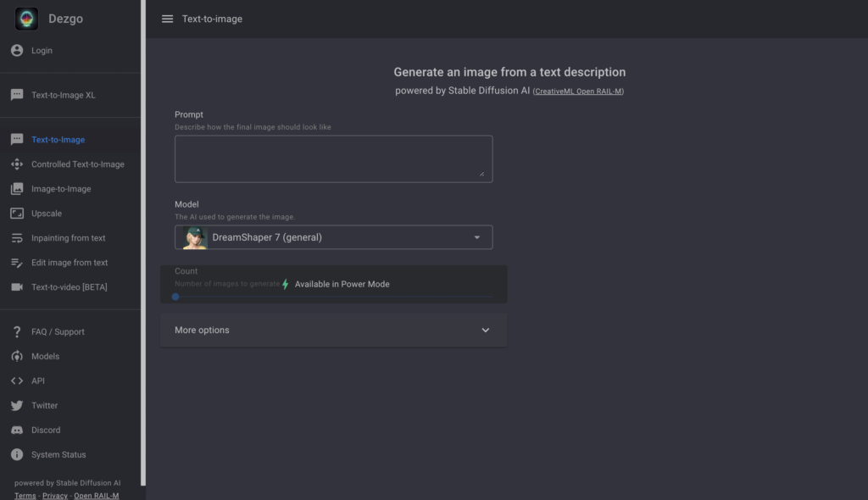Click the Text-to-video camera icon

pos(17,286)
